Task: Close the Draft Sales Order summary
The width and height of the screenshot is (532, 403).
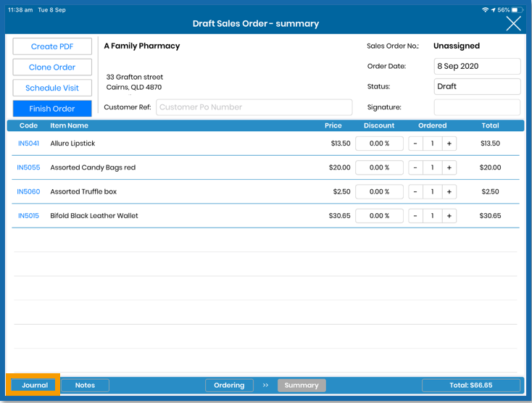Action: 513,24
